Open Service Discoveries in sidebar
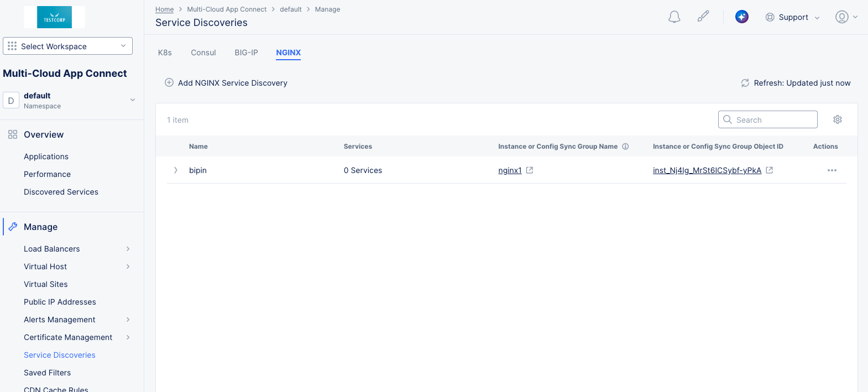 click(x=60, y=355)
